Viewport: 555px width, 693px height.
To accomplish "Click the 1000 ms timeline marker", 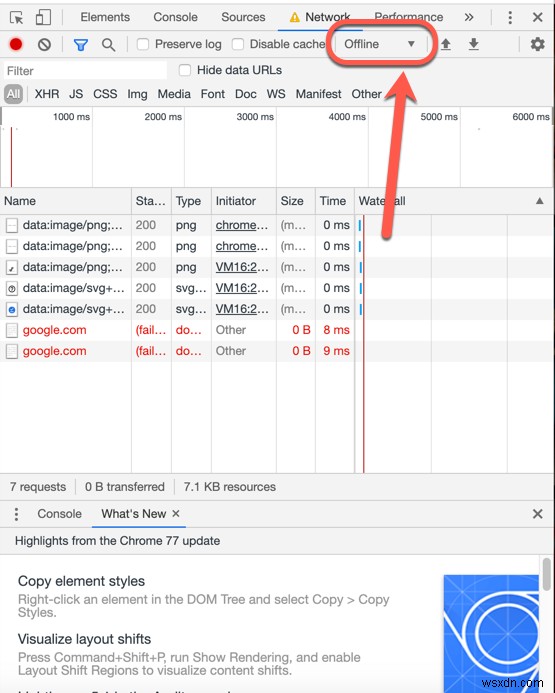I will coord(71,117).
